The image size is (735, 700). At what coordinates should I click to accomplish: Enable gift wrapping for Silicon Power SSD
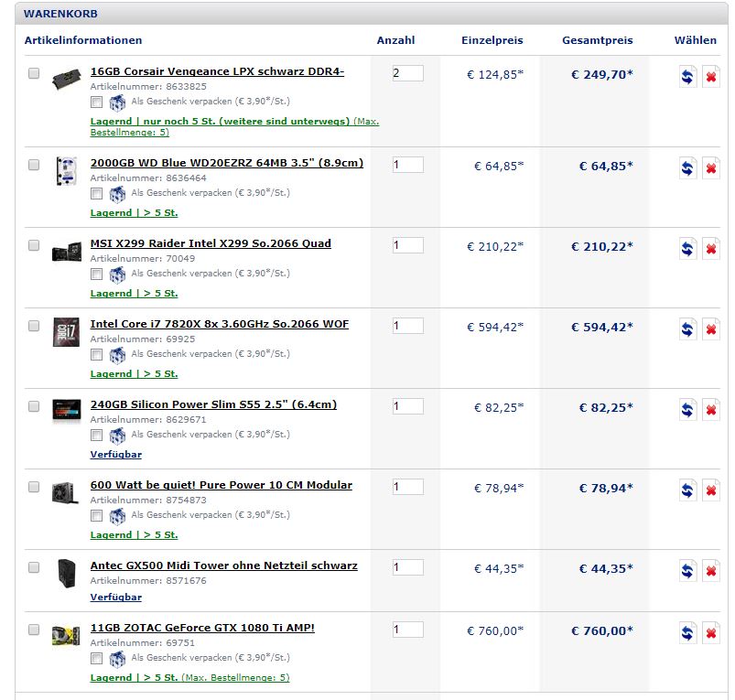[96, 435]
